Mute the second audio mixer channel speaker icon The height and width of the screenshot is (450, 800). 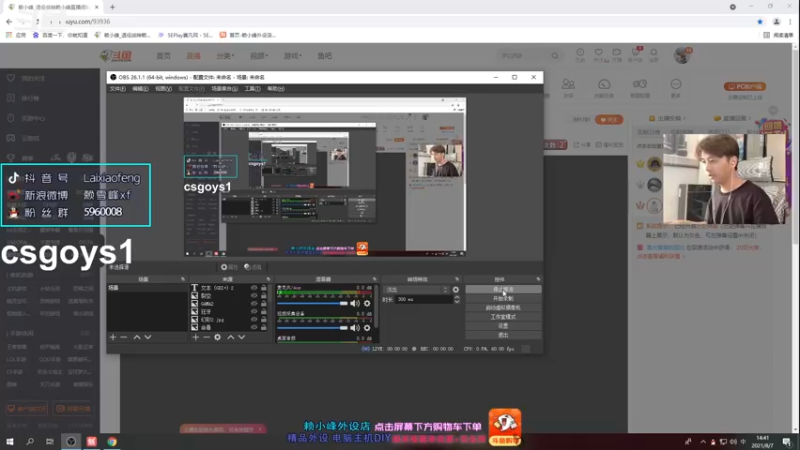click(355, 328)
